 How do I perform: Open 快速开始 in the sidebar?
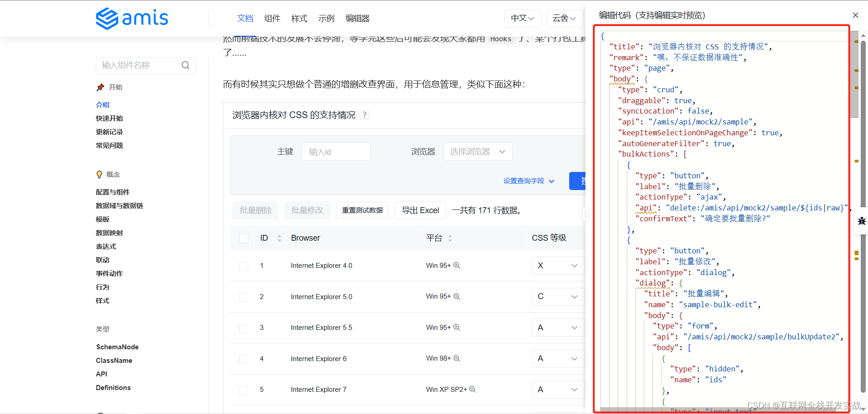coord(109,118)
